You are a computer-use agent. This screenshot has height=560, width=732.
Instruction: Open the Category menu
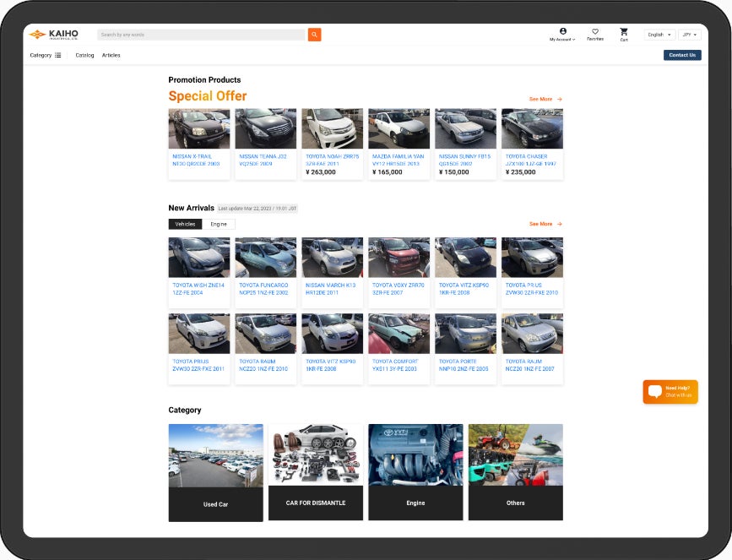(46, 55)
